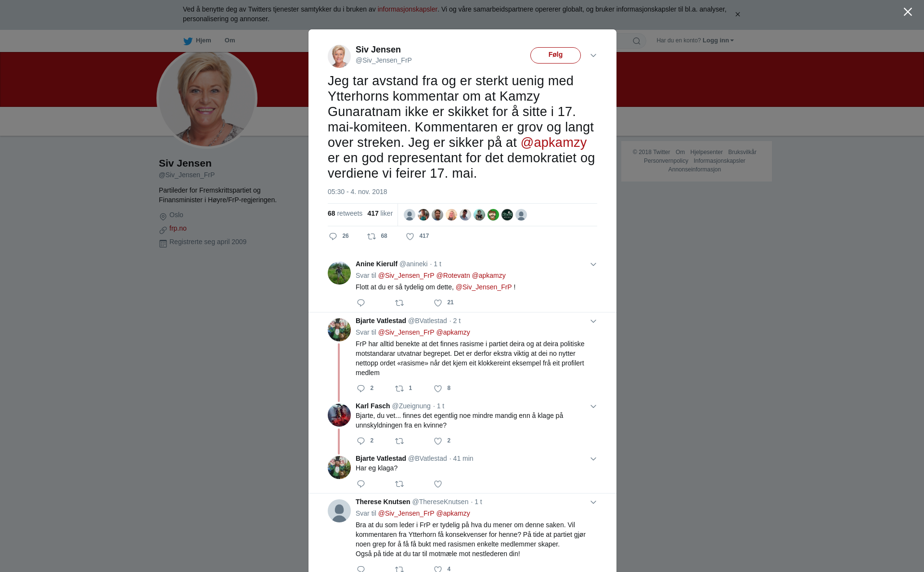924x572 pixels.
Task: Retweet Karl Fasch's reply
Action: (399, 441)
